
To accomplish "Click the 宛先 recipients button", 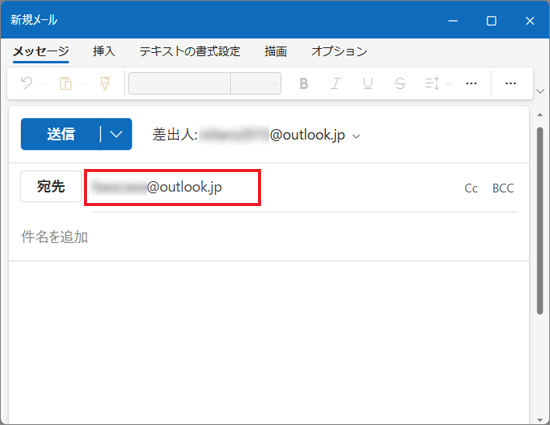I will 51,186.
